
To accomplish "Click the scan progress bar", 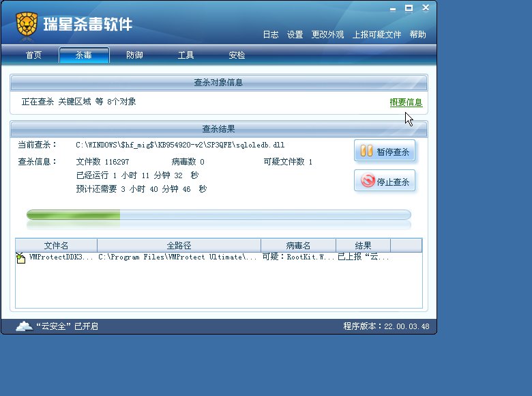I will [219, 215].
